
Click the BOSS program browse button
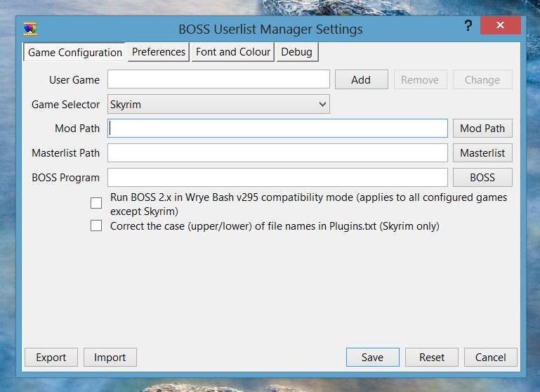click(482, 178)
